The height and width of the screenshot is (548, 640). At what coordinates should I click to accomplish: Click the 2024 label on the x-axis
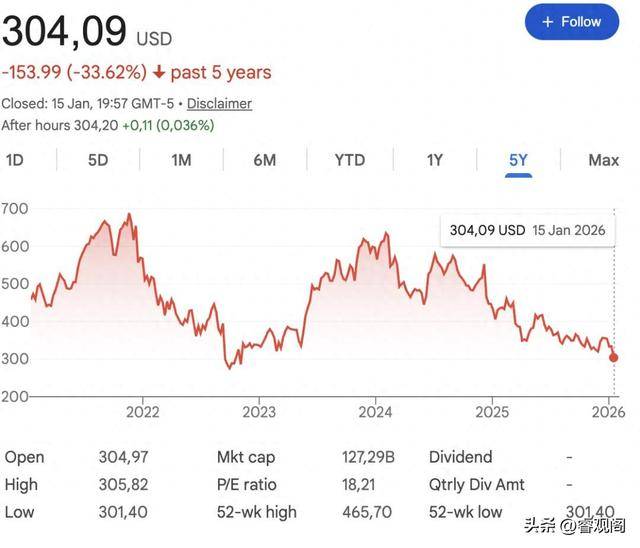(375, 411)
